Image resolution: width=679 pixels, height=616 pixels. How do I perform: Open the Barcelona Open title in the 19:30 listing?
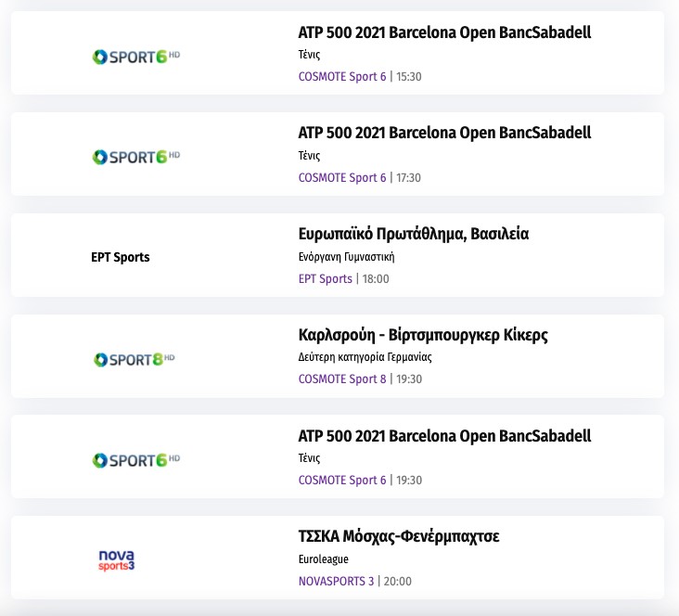[x=444, y=436]
